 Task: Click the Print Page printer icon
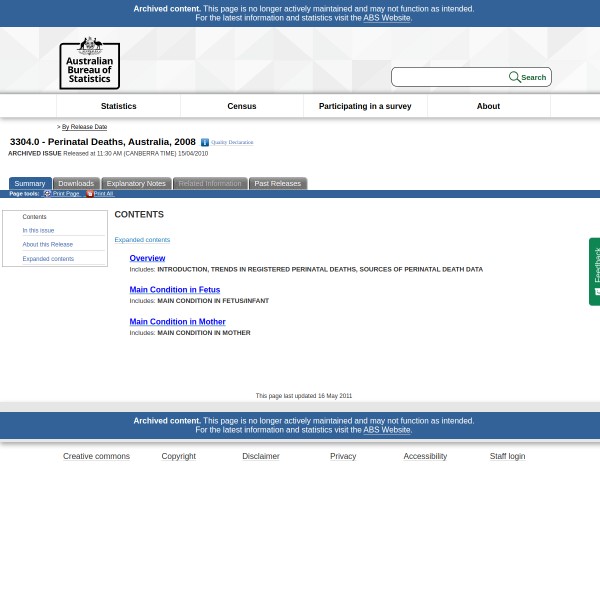click(x=47, y=194)
